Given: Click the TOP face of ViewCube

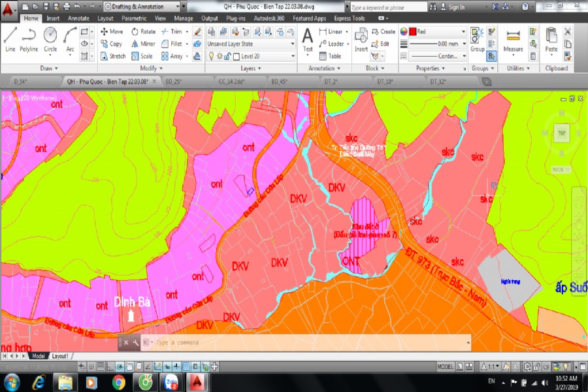Looking at the screenshot, I should coord(561,133).
